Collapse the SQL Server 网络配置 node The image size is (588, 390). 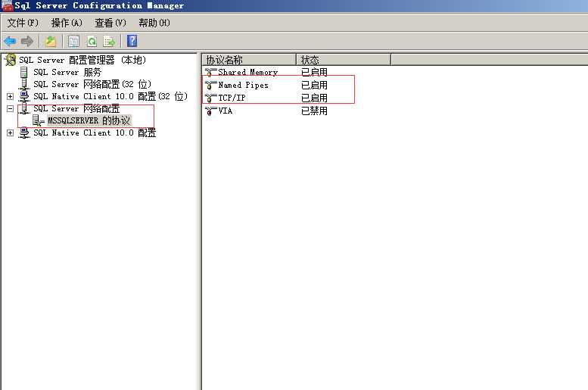pyautogui.click(x=10, y=108)
